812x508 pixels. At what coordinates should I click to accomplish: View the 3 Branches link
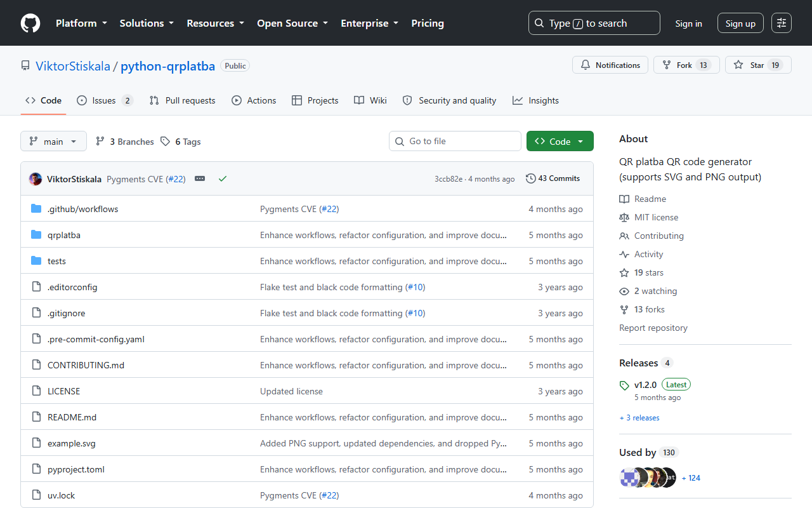[x=125, y=142]
